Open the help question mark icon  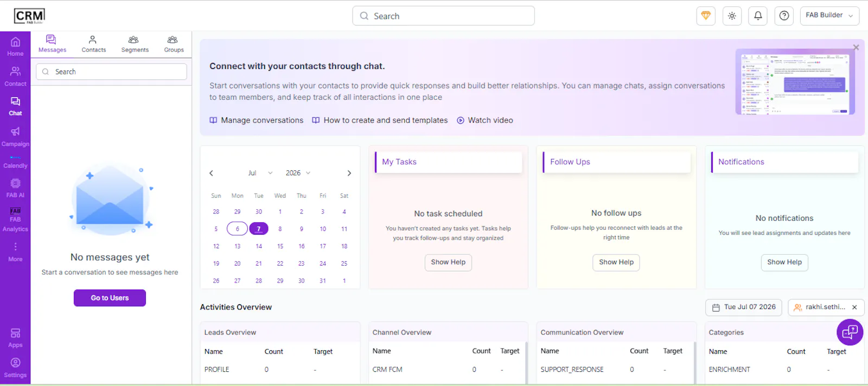pos(784,16)
